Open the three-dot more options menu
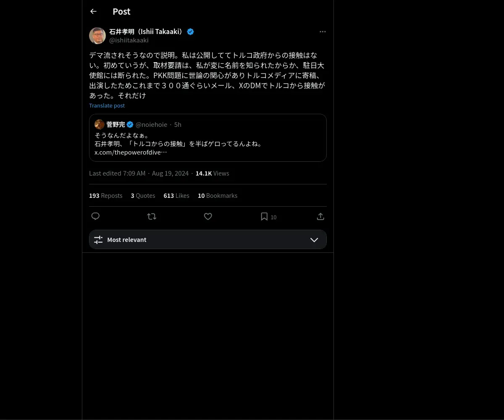The width and height of the screenshot is (504, 420). click(323, 31)
